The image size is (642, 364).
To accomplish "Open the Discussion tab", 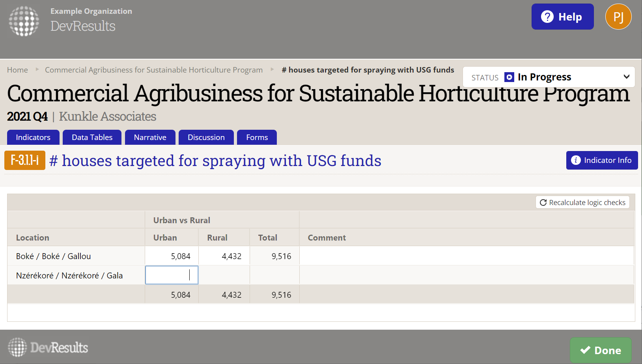I will (x=206, y=137).
